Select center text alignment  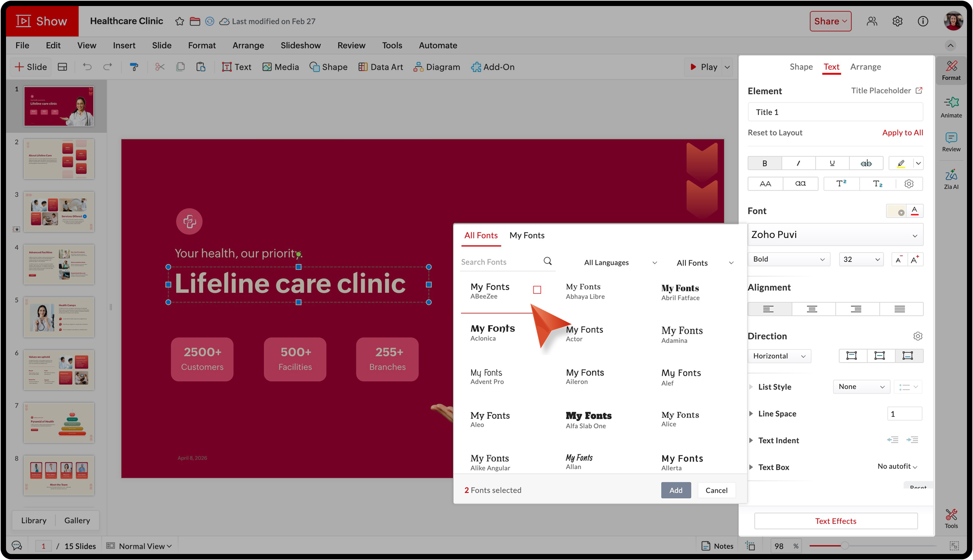pyautogui.click(x=812, y=309)
